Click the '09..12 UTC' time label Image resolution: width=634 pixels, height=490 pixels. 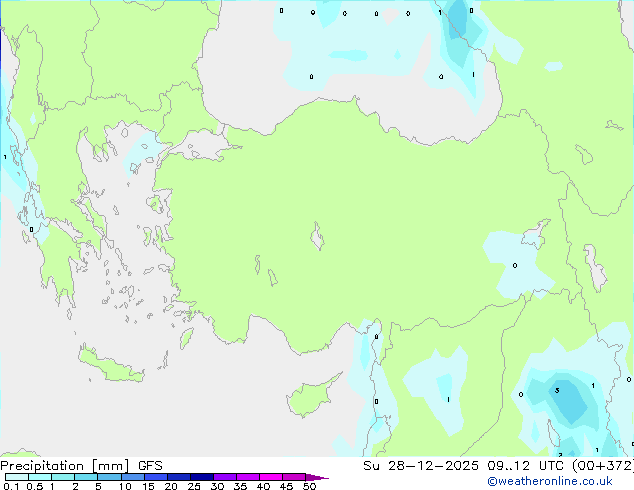pyautogui.click(x=527, y=466)
